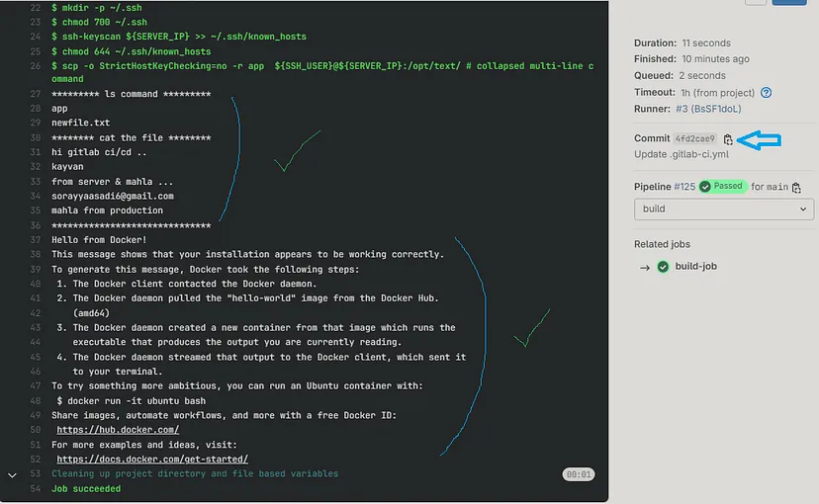Viewport: 819px width, 504px height.
Task: Select the 'Duration: 11 seconds' text
Action: point(682,43)
